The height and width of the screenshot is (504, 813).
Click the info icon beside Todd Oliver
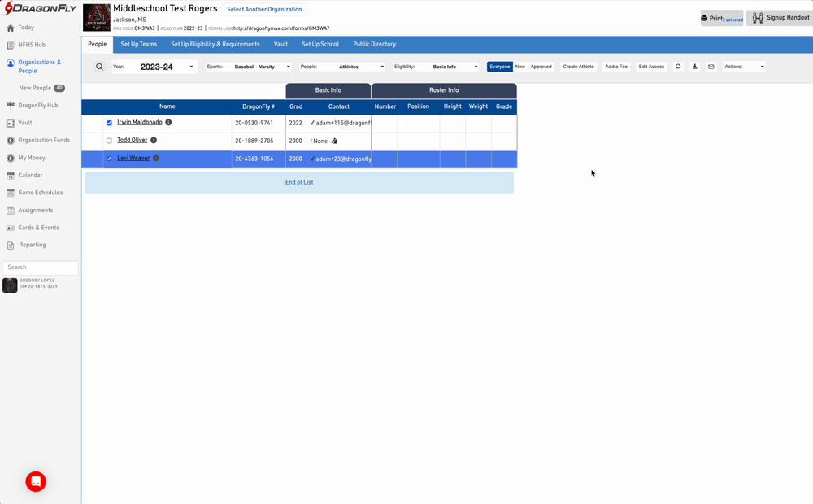[x=154, y=141]
